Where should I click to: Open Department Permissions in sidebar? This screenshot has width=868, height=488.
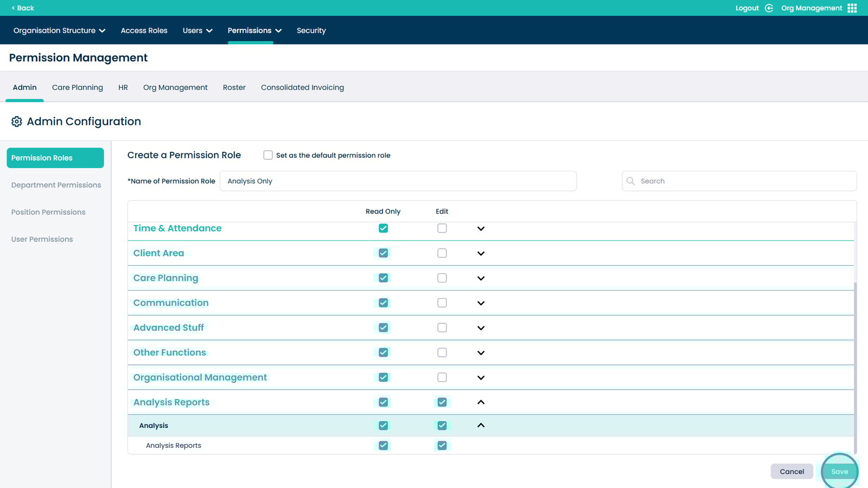click(56, 185)
